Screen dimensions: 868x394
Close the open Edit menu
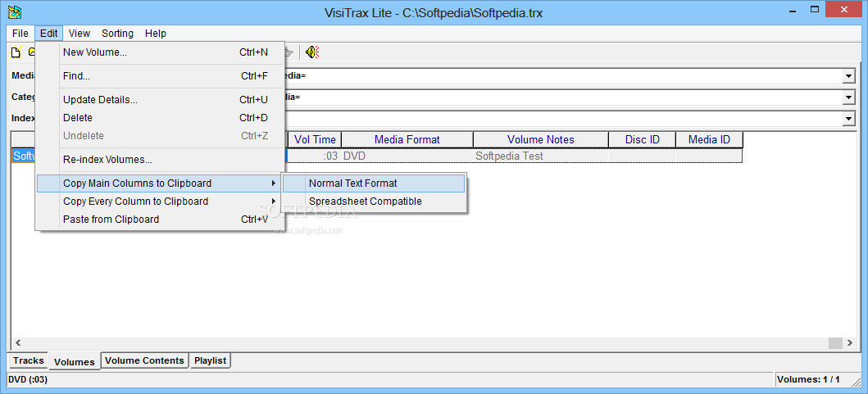(x=48, y=34)
